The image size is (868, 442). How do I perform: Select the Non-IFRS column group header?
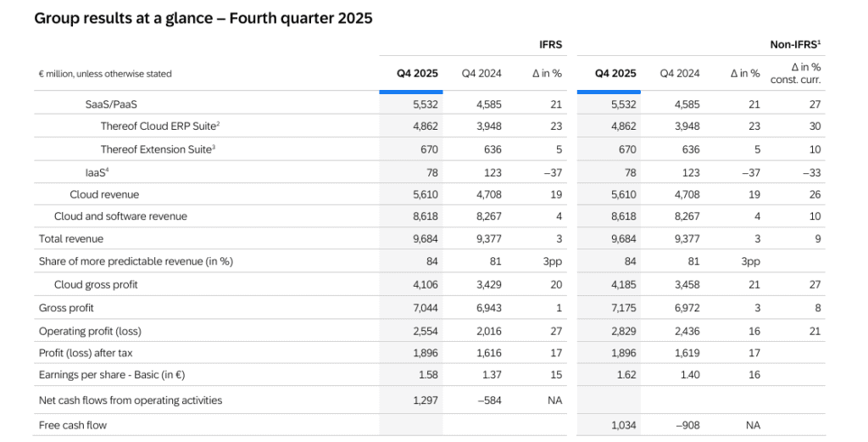(x=795, y=44)
